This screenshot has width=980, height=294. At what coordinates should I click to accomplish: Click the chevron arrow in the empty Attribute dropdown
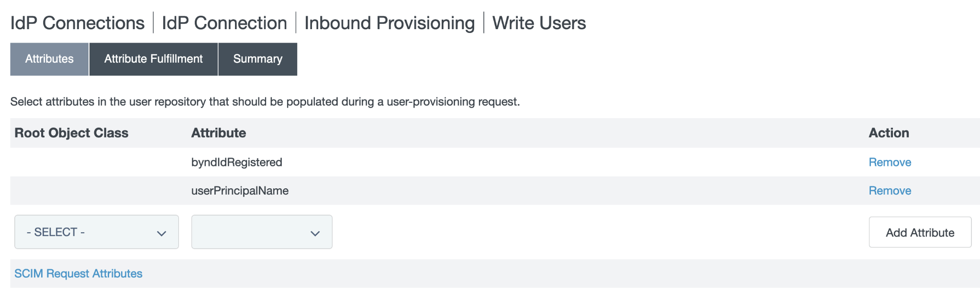(x=315, y=233)
